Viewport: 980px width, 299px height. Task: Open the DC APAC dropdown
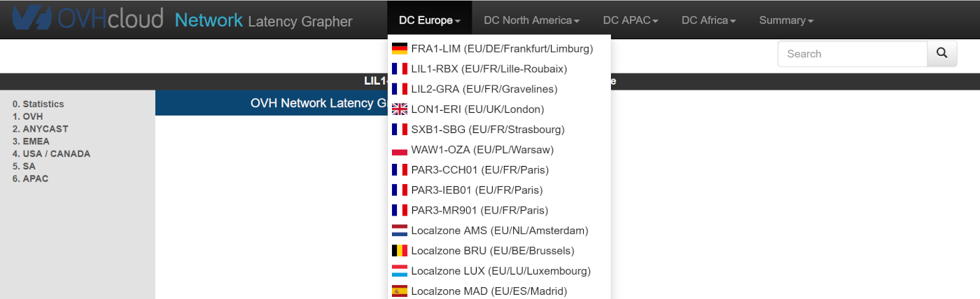pos(630,20)
